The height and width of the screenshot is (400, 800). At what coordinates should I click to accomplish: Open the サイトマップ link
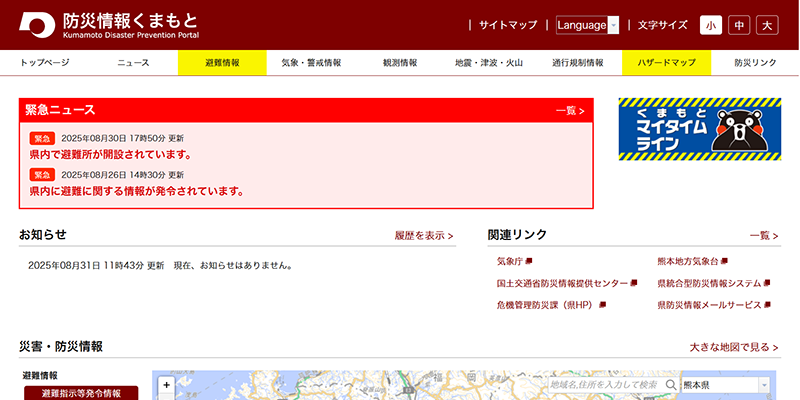coord(508,25)
